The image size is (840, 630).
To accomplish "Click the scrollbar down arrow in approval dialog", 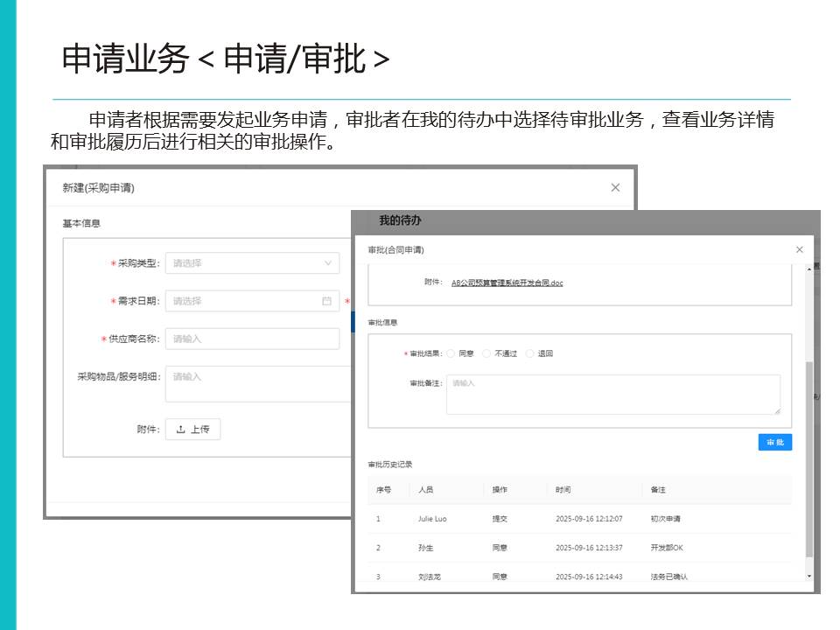I will (808, 576).
